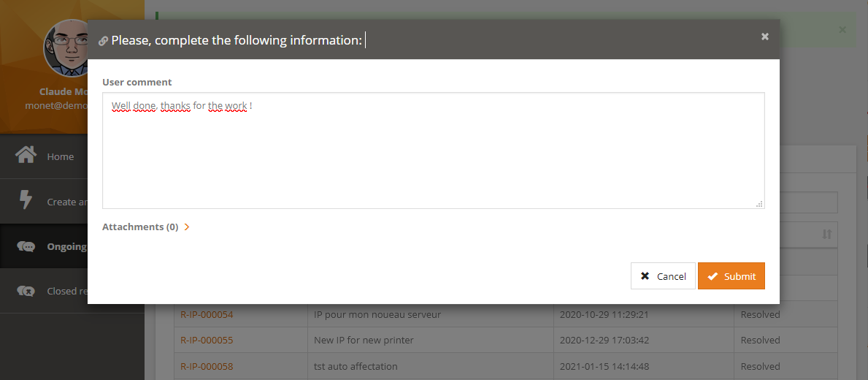Click the comment box resize handle
Screen dimensions: 868x380
[760, 204]
